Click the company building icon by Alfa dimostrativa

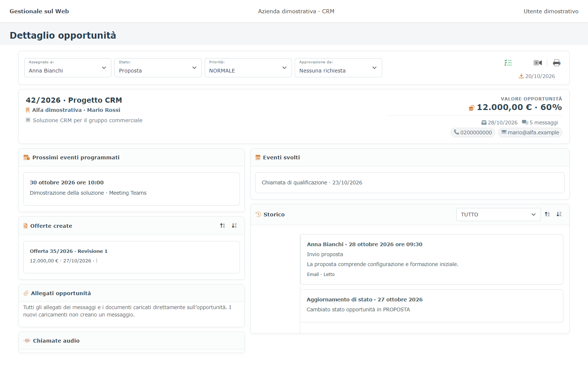point(28,110)
